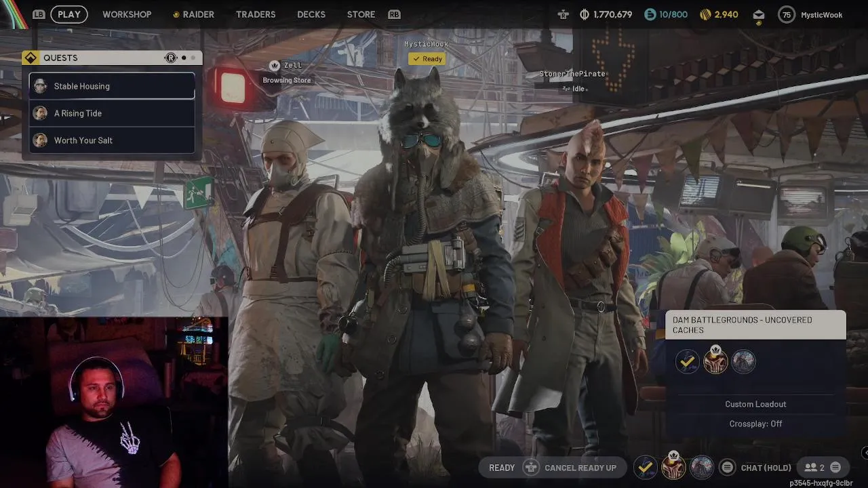Select the A Rising Tide quest
868x488 pixels.
tap(112, 113)
